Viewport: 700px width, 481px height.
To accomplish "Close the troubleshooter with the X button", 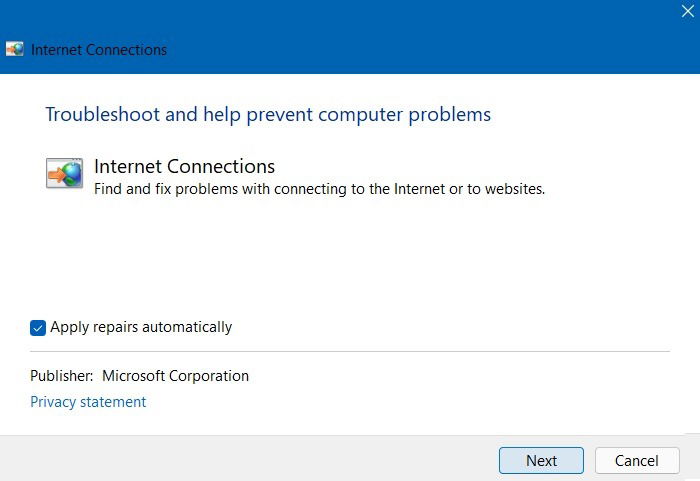I will pos(687,12).
